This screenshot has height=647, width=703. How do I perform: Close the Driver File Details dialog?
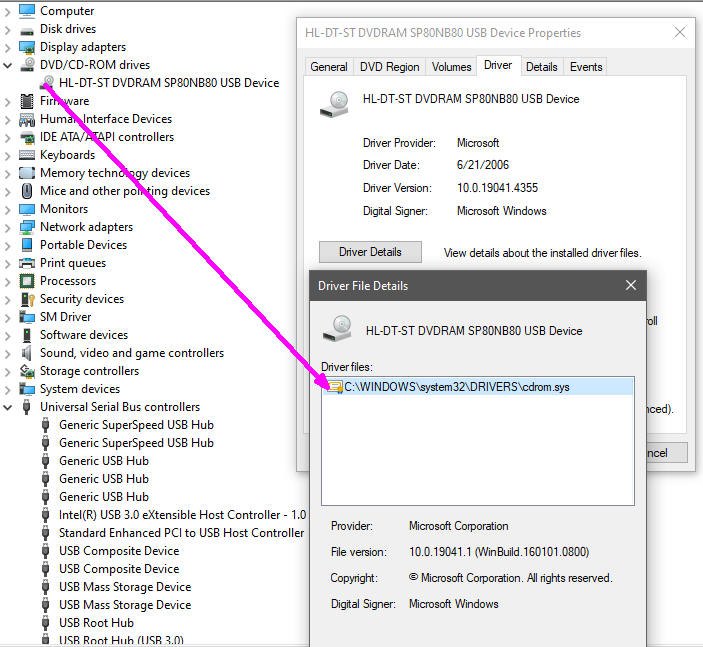631,285
